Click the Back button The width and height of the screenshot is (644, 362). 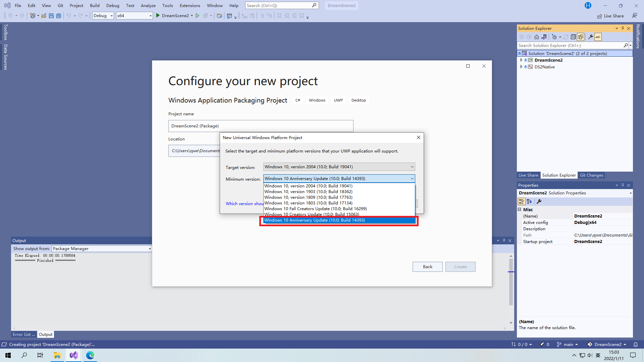pos(427,266)
